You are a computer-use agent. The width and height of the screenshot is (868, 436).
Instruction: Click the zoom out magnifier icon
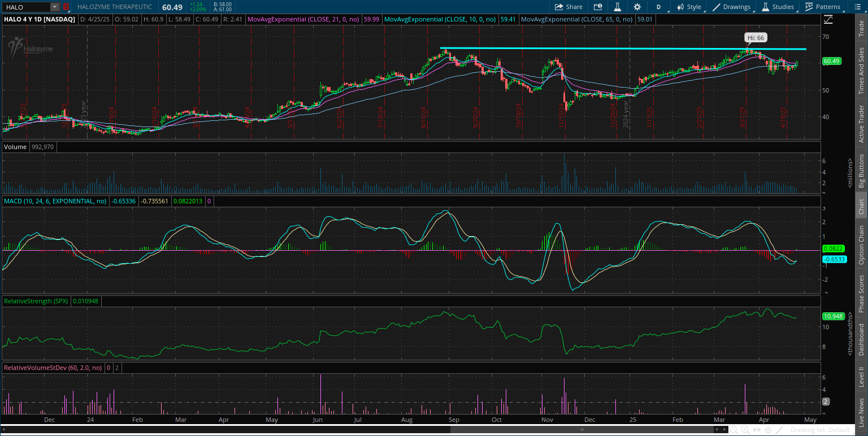(x=735, y=430)
